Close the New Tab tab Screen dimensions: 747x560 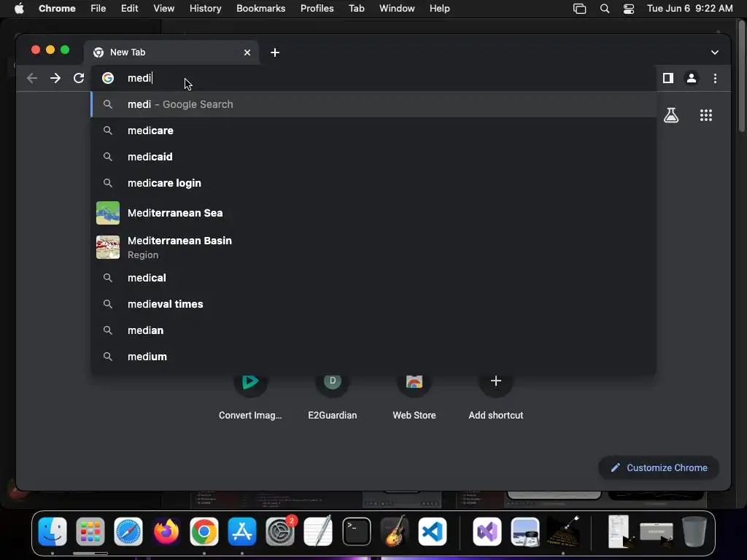[x=247, y=52]
